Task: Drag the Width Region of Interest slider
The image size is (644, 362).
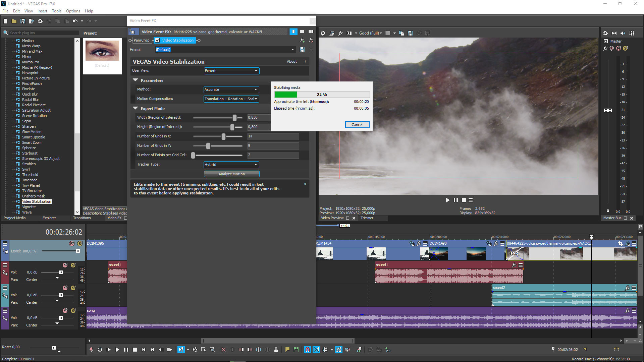Action: 235,117
